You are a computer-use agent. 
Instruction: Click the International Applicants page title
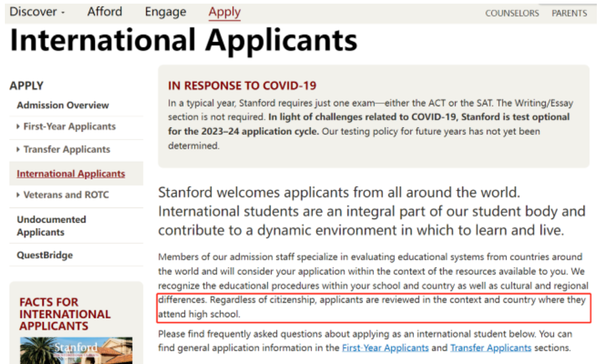(x=183, y=41)
